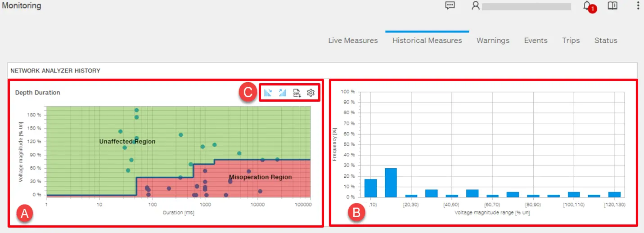Switch to the Live Measures tab

[x=353, y=40]
